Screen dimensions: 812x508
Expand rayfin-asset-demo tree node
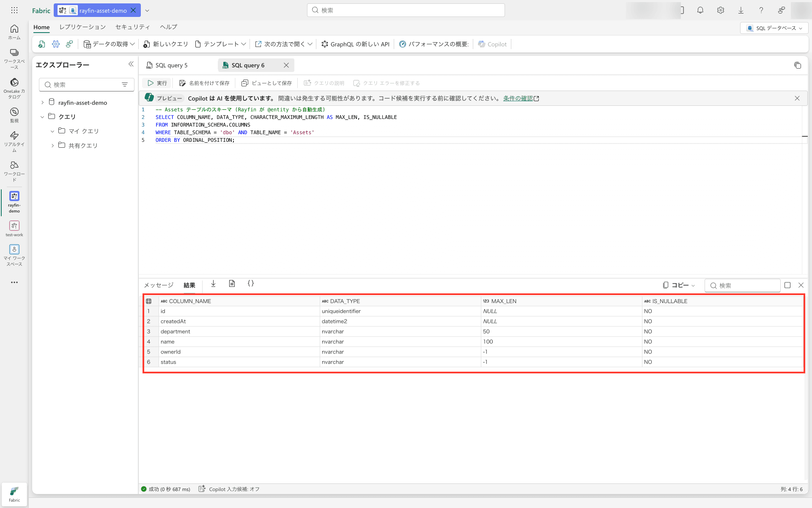(42, 102)
